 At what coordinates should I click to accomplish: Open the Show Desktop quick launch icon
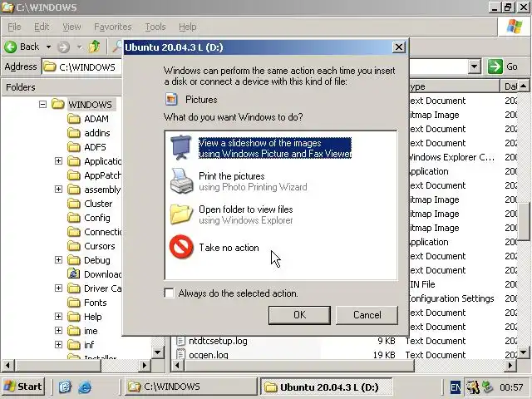coord(65,387)
